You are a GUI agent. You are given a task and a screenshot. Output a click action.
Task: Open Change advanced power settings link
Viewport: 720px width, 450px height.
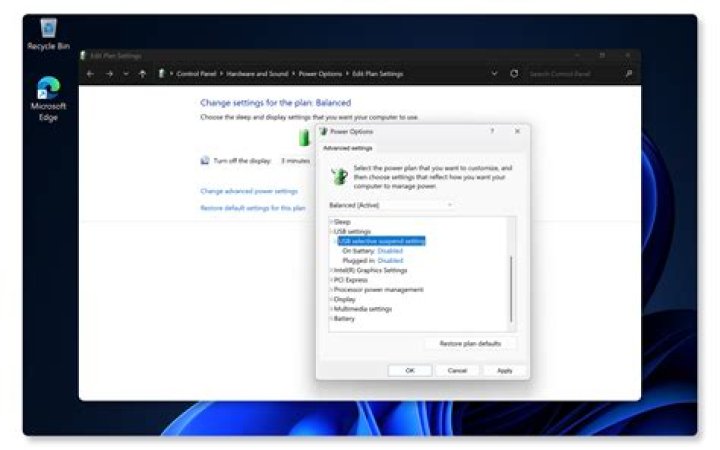coord(249,191)
